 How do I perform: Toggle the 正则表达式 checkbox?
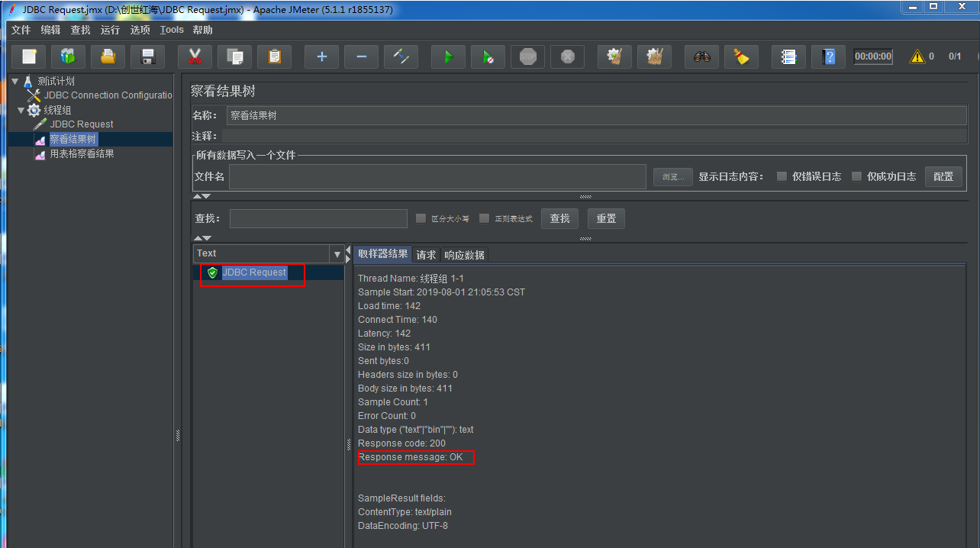pos(484,218)
